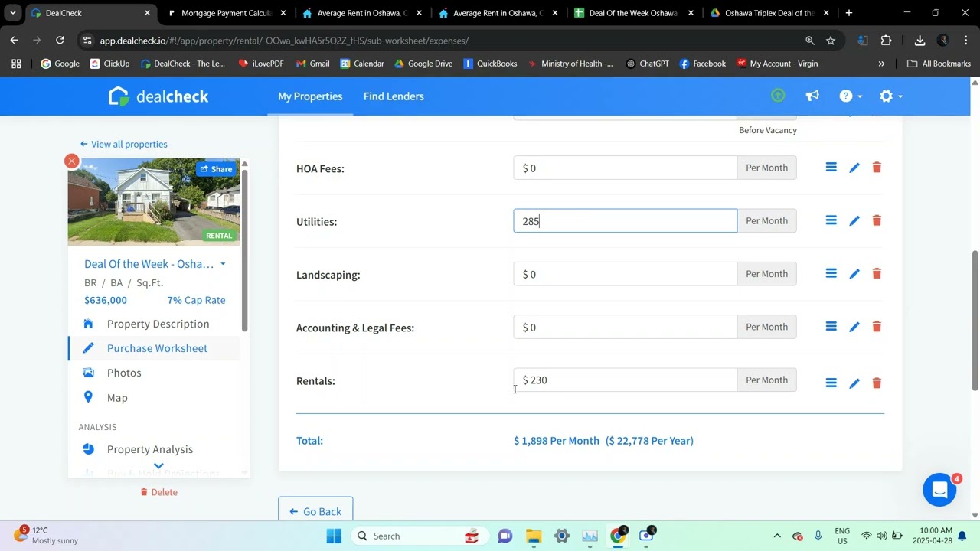This screenshot has height=551, width=980.
Task: Click the Utilities amount input field
Action: tap(626, 220)
